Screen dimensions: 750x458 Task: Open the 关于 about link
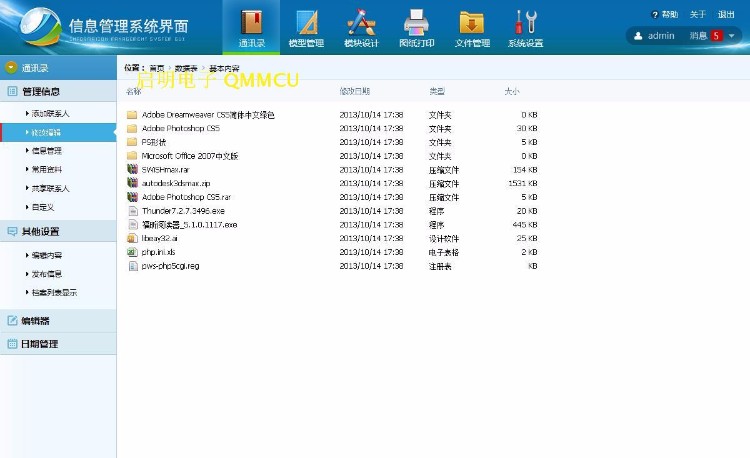click(x=698, y=14)
